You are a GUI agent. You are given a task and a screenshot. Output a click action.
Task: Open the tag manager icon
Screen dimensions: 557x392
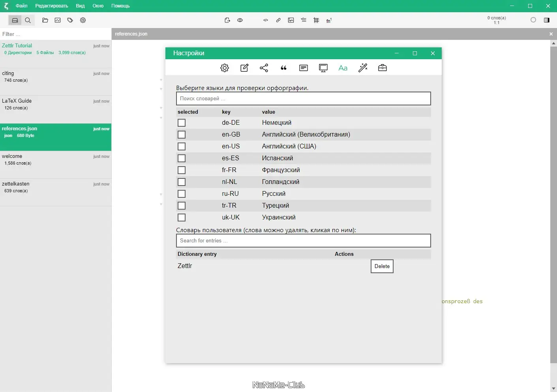point(70,20)
